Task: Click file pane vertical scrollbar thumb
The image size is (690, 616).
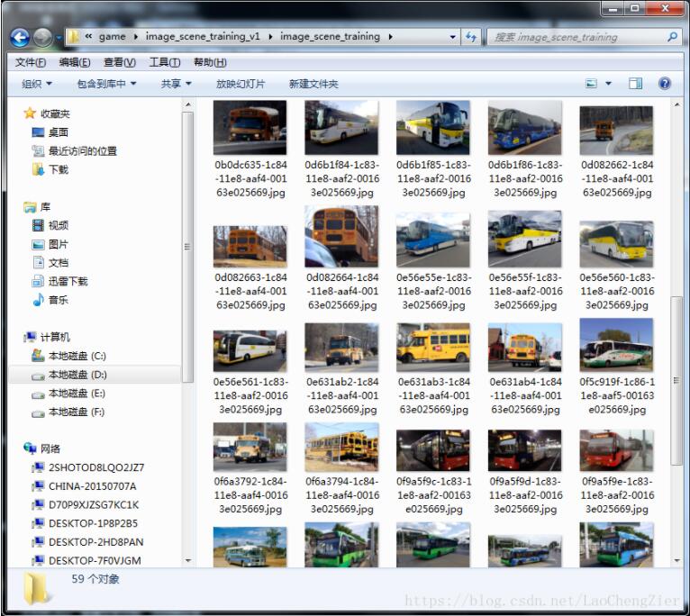Action: [676, 380]
